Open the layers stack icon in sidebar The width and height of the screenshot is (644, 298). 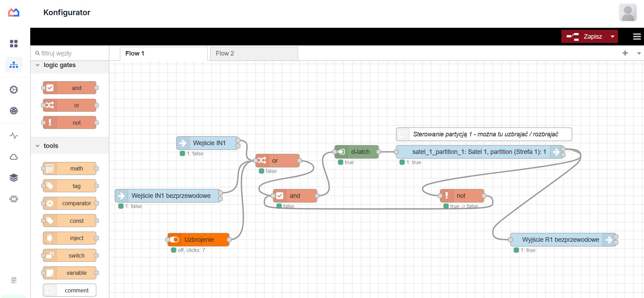pos(14,178)
